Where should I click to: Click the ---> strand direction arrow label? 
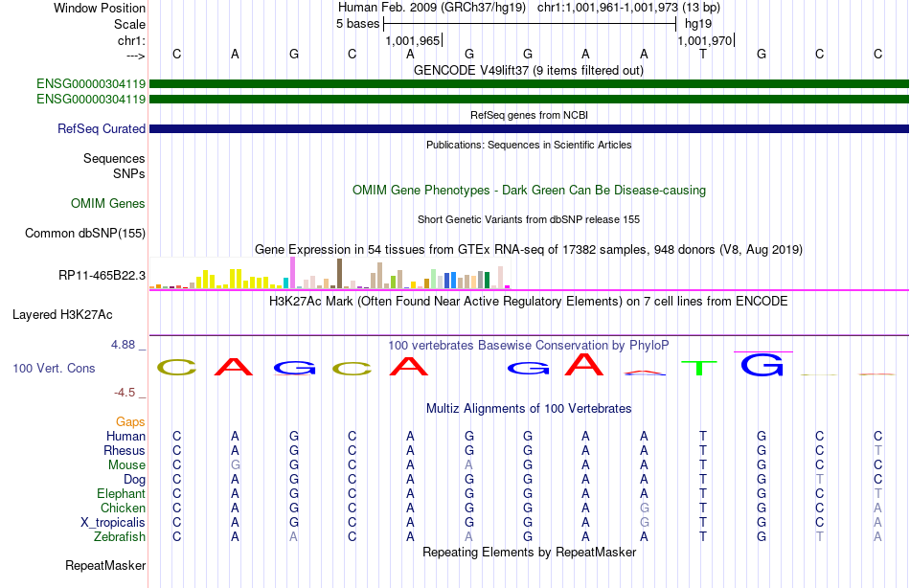click(135, 56)
